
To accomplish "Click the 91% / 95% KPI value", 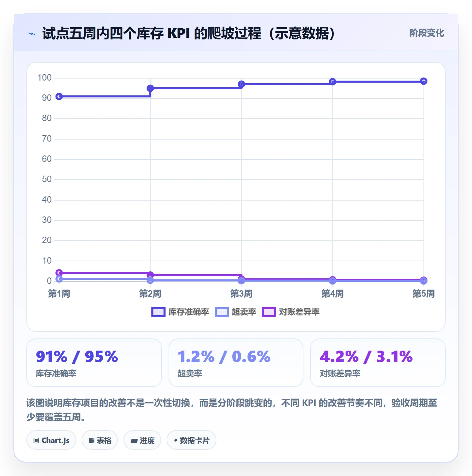I will click(77, 357).
